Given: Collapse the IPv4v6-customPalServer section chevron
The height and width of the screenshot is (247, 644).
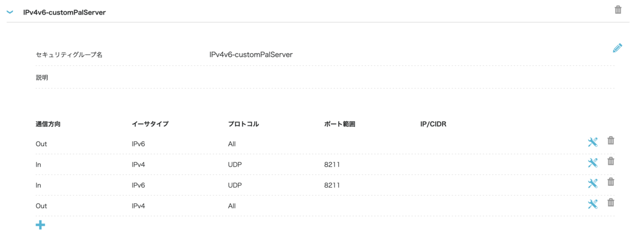Looking at the screenshot, I should tap(10, 12).
